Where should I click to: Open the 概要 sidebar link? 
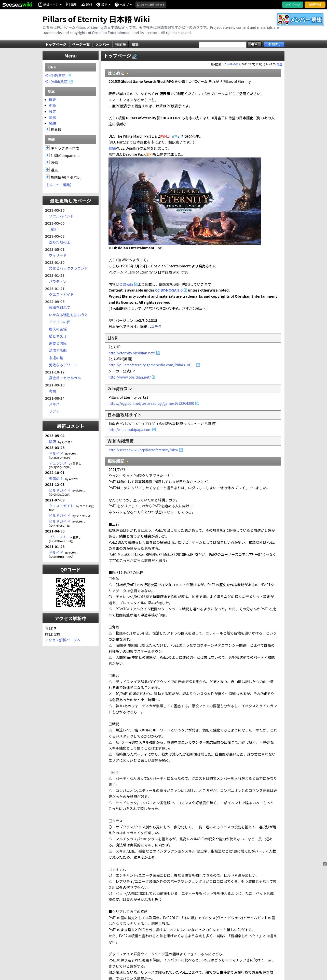[x=52, y=100]
